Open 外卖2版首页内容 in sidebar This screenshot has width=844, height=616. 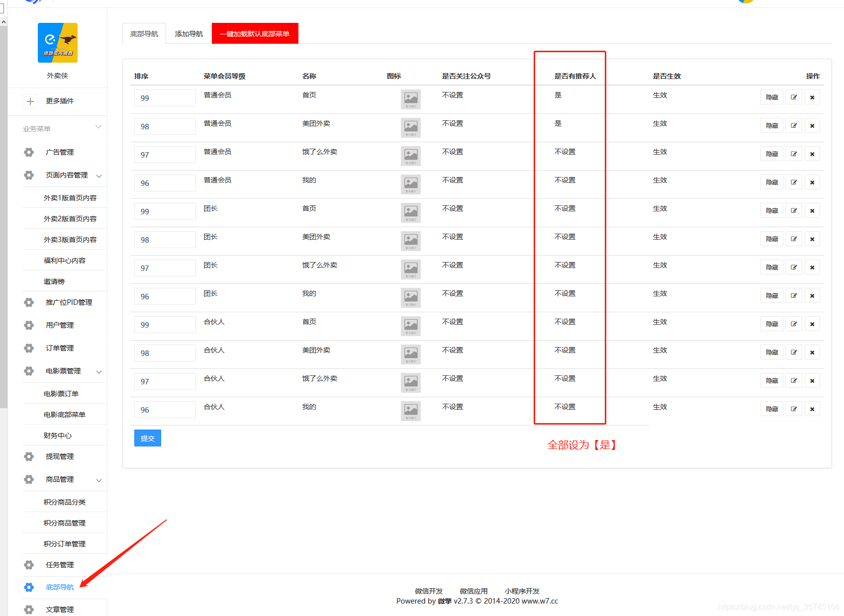tap(70, 219)
